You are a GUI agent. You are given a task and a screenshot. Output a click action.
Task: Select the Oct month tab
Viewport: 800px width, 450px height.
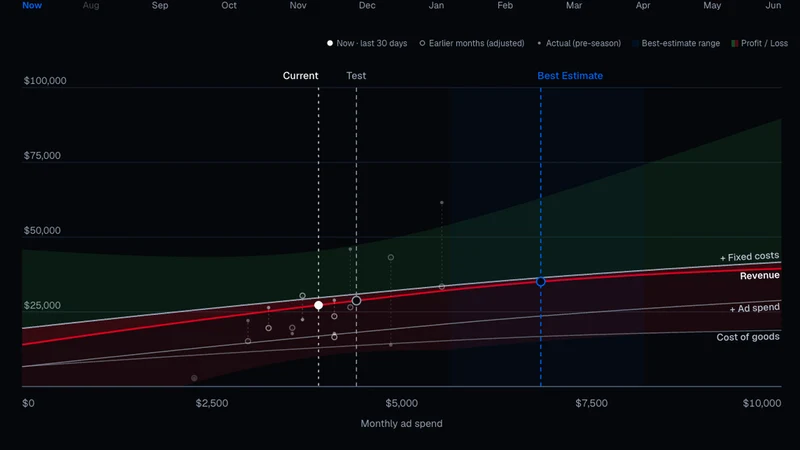(229, 5)
